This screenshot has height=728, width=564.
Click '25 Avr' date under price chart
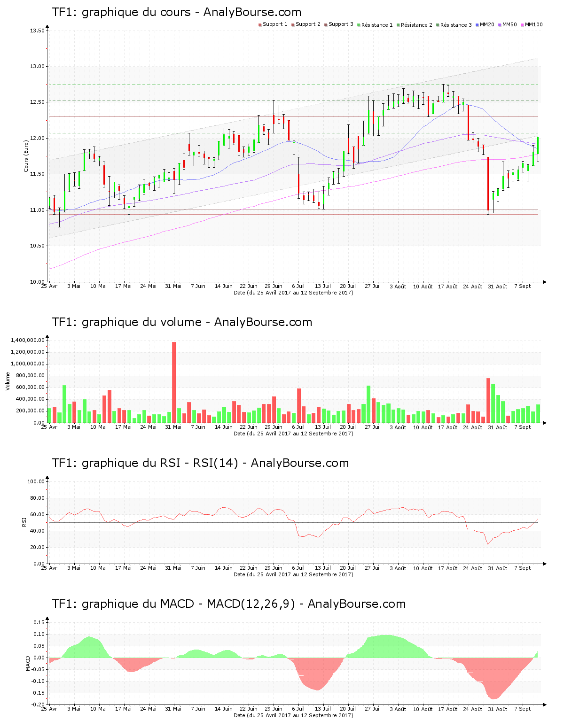[49, 287]
